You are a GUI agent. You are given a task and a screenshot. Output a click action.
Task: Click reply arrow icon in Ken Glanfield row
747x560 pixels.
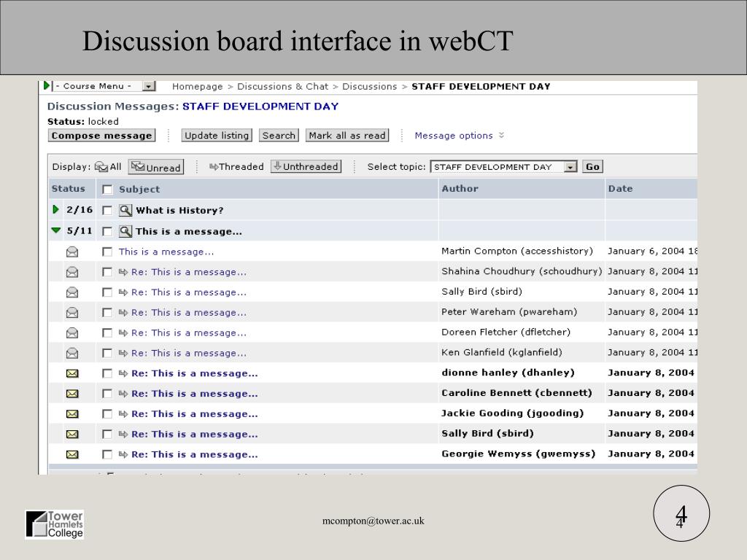[x=123, y=354]
